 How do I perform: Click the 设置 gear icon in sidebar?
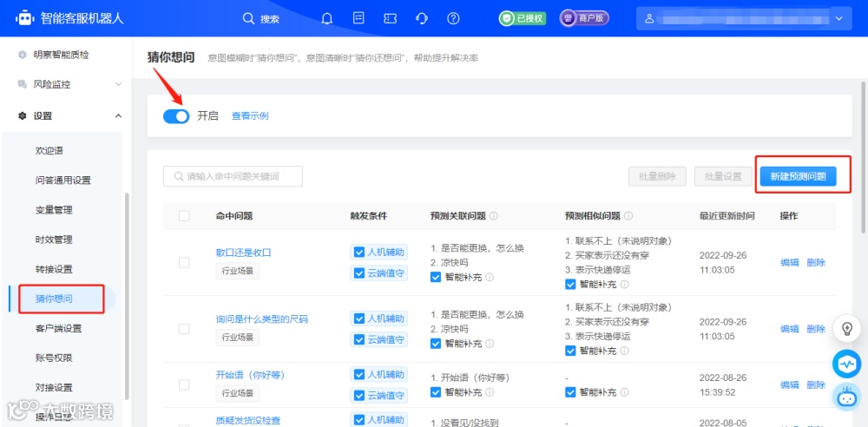[23, 115]
